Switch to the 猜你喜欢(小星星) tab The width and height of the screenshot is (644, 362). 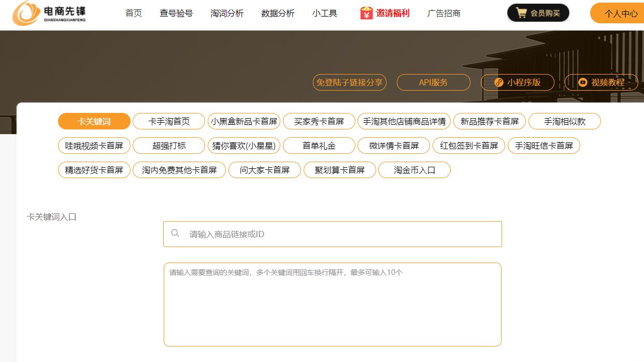244,146
